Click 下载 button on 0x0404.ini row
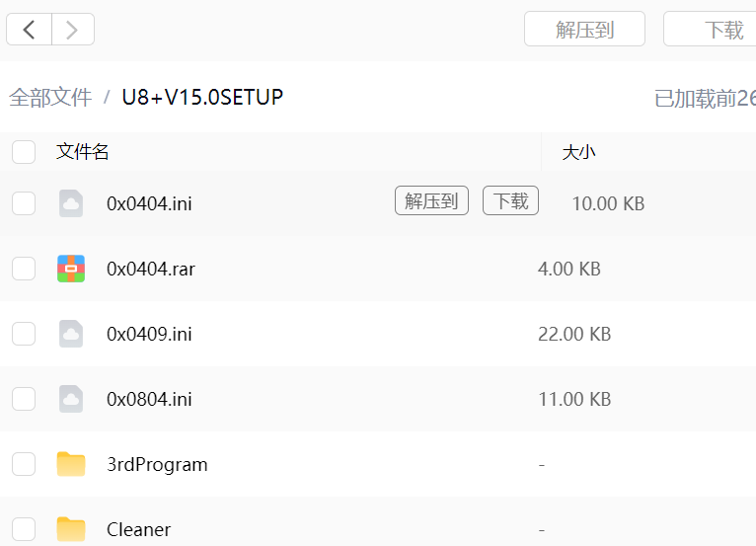Image resolution: width=756 pixels, height=546 pixels. click(x=510, y=201)
